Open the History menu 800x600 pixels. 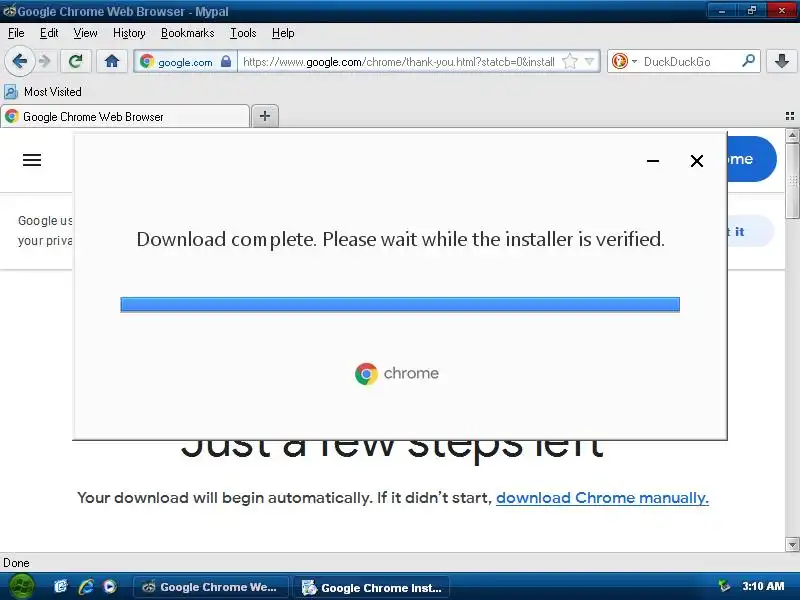click(129, 33)
